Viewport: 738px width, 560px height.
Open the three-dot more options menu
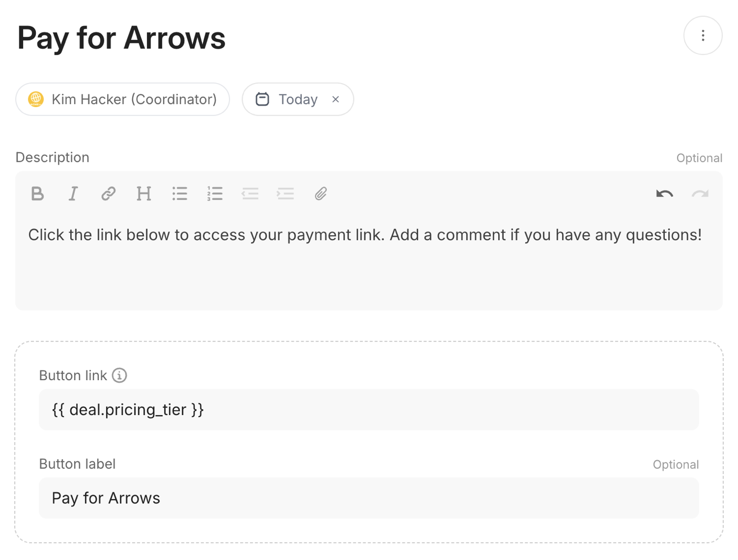tap(703, 35)
